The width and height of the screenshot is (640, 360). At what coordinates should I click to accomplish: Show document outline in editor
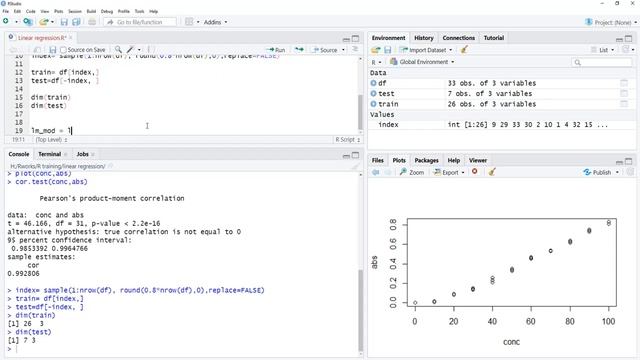355,49
